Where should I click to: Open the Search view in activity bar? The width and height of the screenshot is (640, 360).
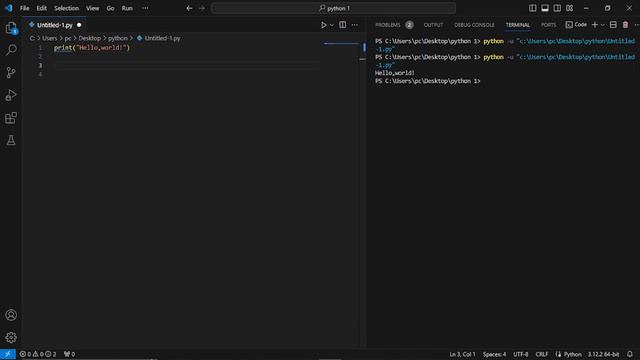(11, 50)
